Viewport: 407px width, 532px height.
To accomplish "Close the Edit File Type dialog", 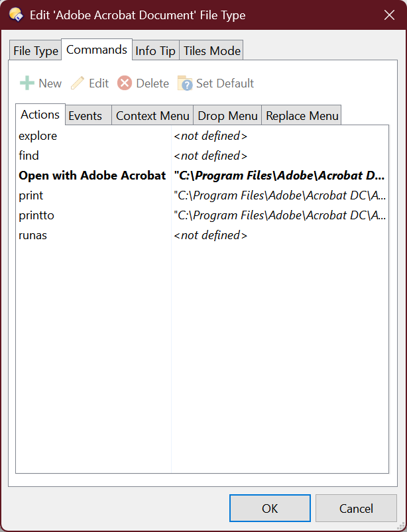I will coord(389,15).
